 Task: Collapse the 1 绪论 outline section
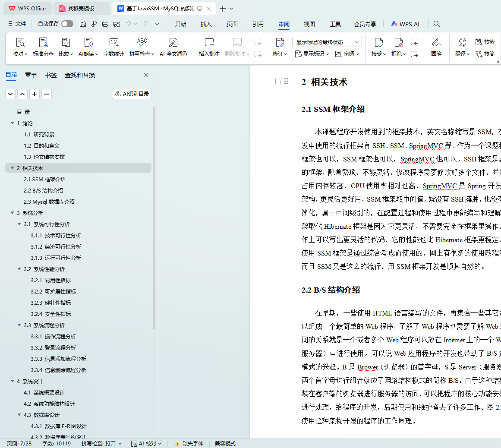pos(12,123)
